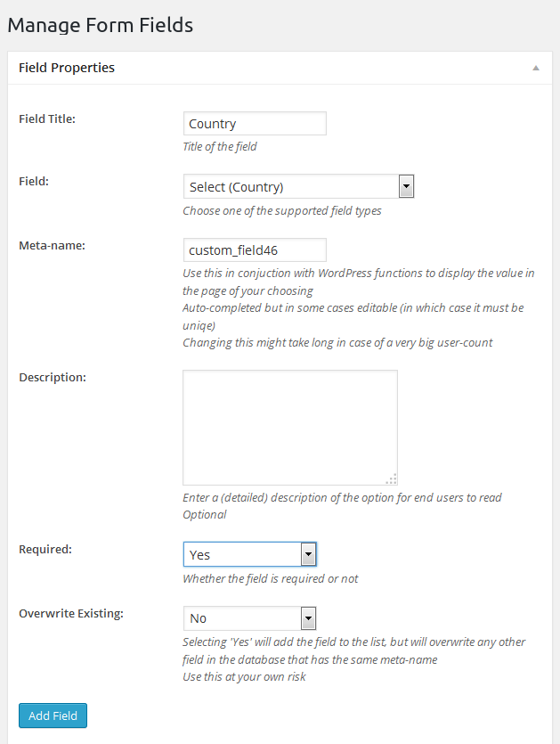Click the Field Title label

click(47, 119)
